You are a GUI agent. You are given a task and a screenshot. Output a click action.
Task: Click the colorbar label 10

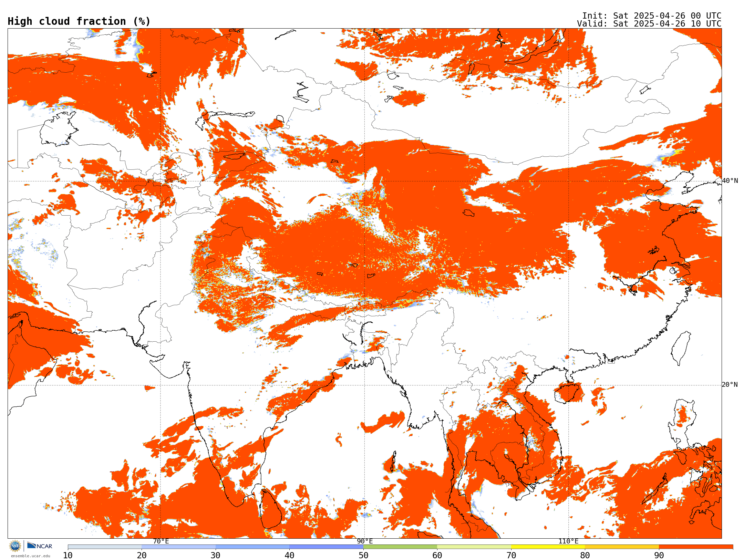(68, 555)
